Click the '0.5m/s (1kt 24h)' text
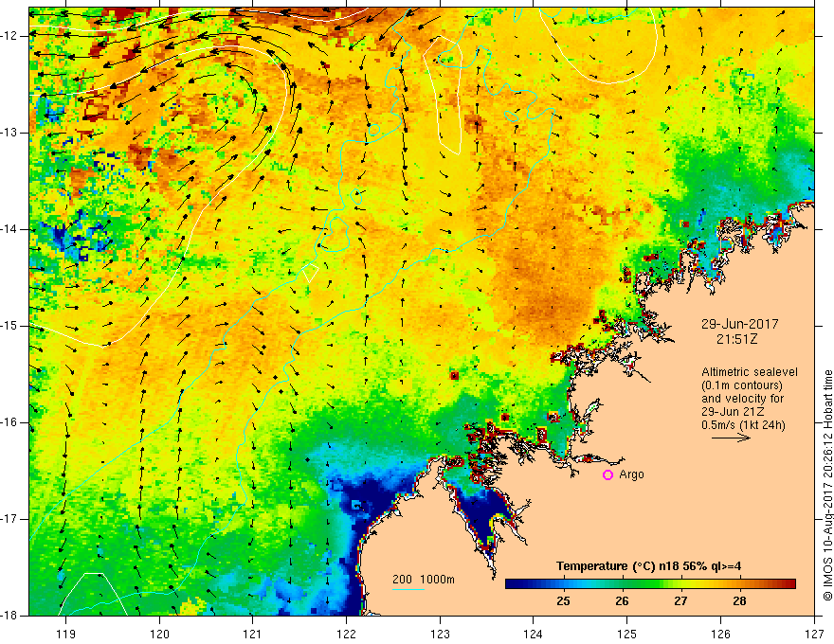Screen dimensions: 834x644 [743, 425]
